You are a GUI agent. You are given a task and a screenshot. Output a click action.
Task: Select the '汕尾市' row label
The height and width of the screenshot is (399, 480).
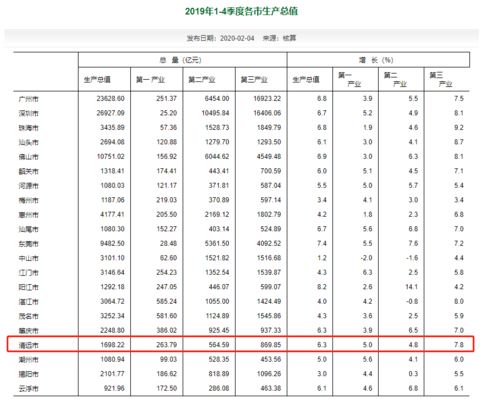29,229
